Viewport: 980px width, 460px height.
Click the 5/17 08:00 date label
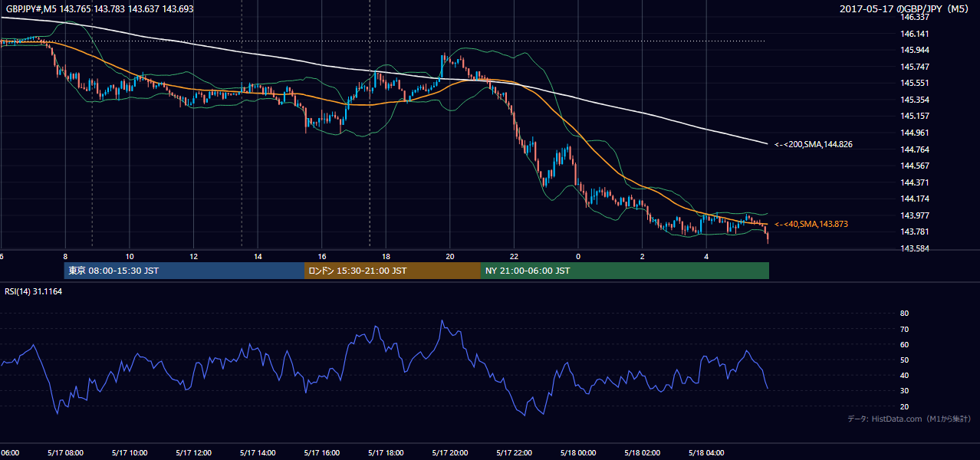(x=65, y=452)
